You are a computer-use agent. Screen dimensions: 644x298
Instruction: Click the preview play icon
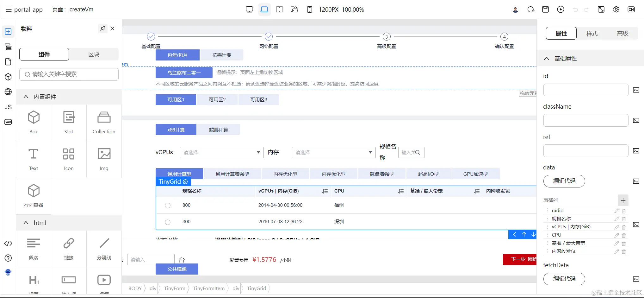point(560,10)
